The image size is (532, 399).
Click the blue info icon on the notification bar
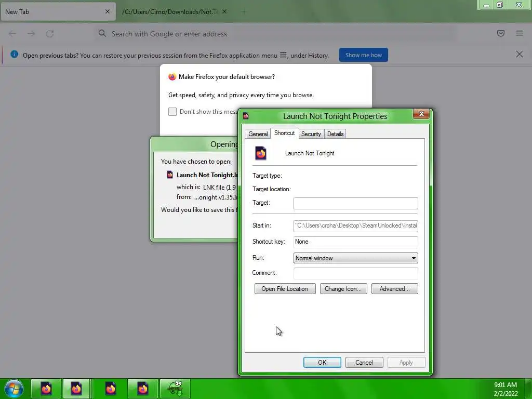(14, 54)
